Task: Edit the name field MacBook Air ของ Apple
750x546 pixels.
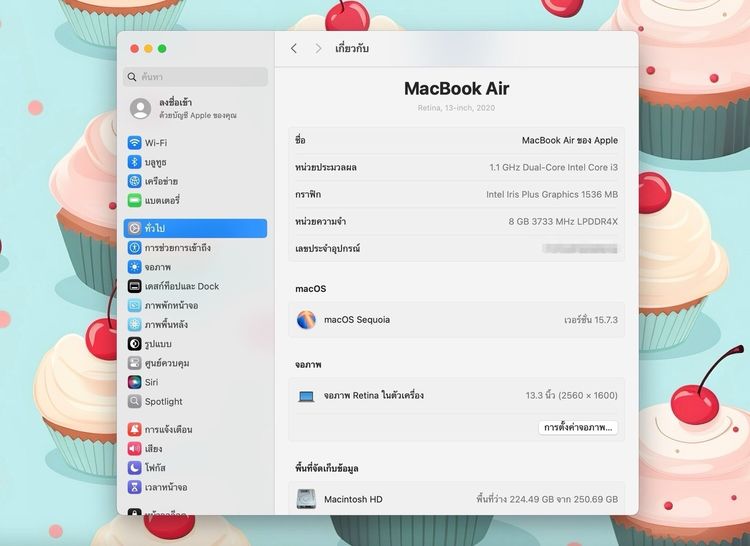Action: click(570, 140)
